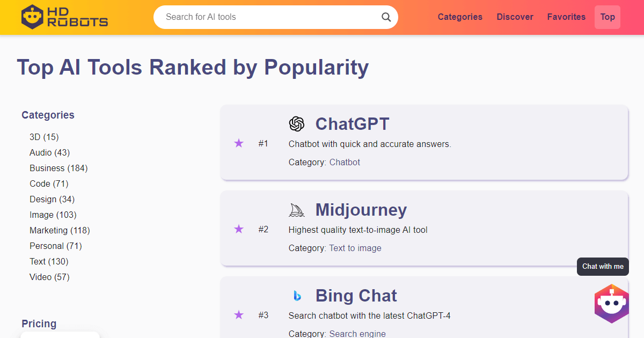This screenshot has height=338, width=644.
Task: Open the Chatbot category link
Action: [345, 162]
